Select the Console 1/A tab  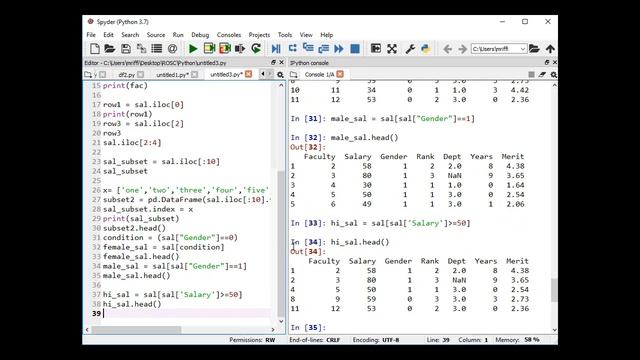[x=319, y=74]
